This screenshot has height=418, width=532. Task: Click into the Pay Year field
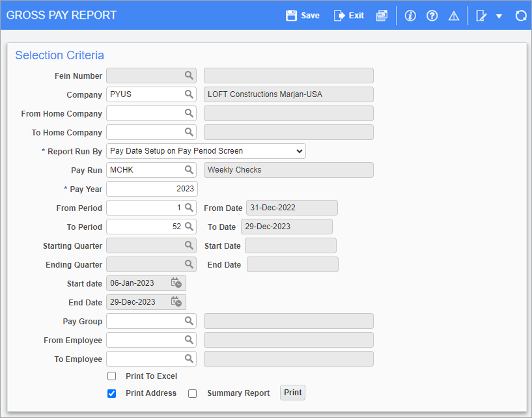(x=152, y=189)
